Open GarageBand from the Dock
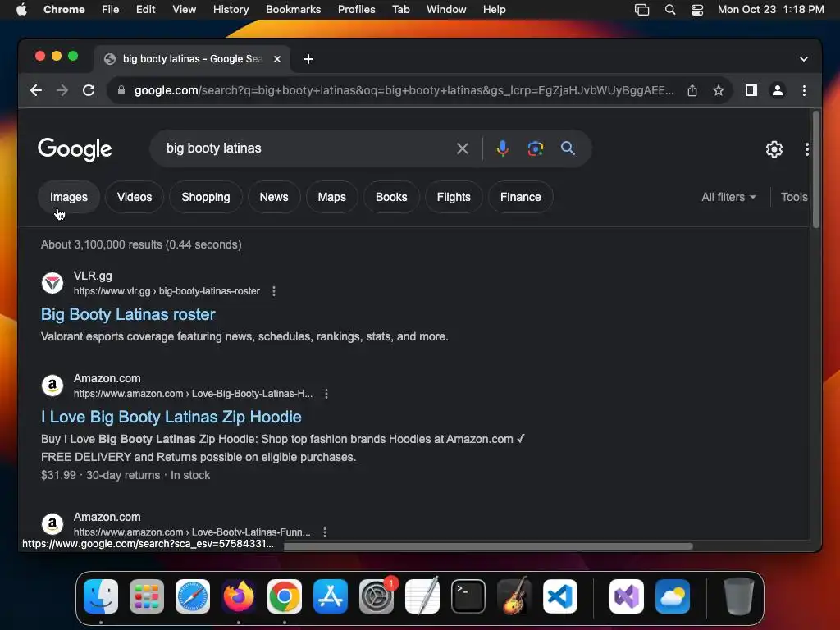 (x=514, y=596)
